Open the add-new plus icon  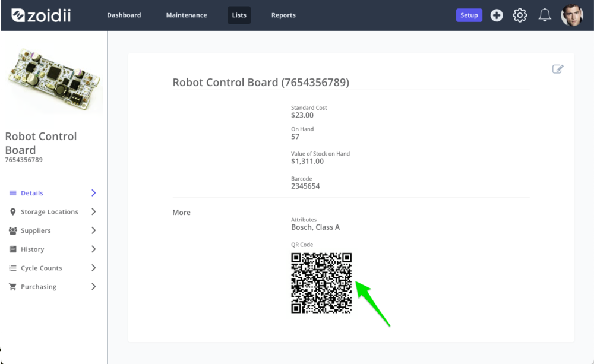496,15
